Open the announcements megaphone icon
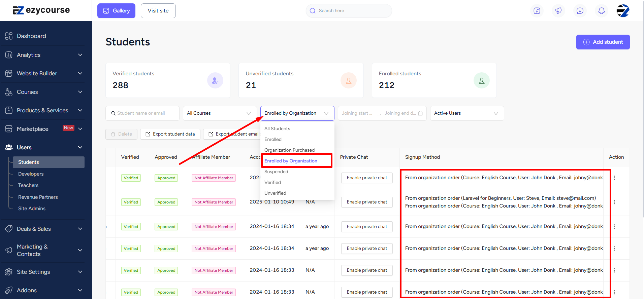This screenshot has height=299, width=644. [558, 11]
